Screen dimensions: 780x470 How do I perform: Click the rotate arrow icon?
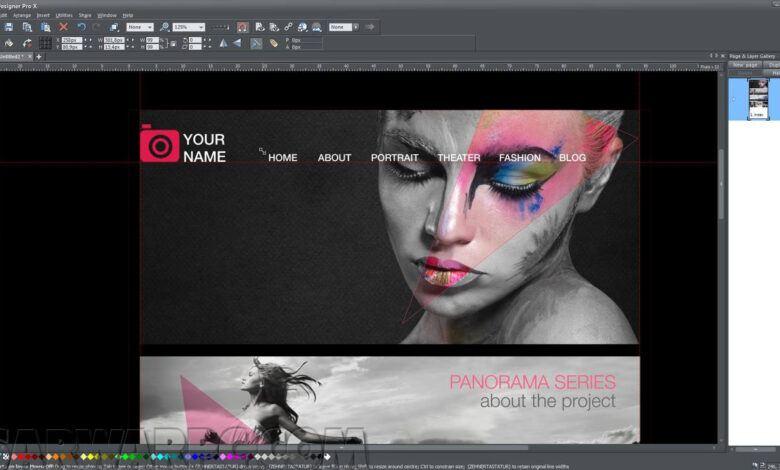[27, 43]
